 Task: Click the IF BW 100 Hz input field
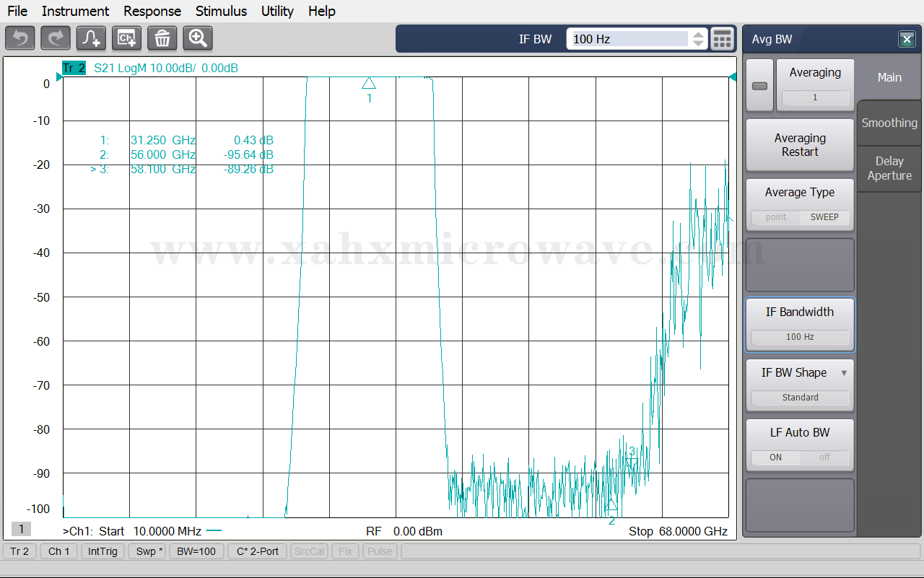tap(628, 39)
